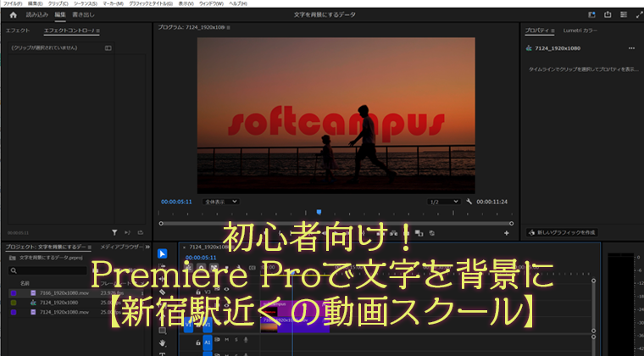
Task: Switch to the Lumetri カラー tab
Action: pos(580,31)
